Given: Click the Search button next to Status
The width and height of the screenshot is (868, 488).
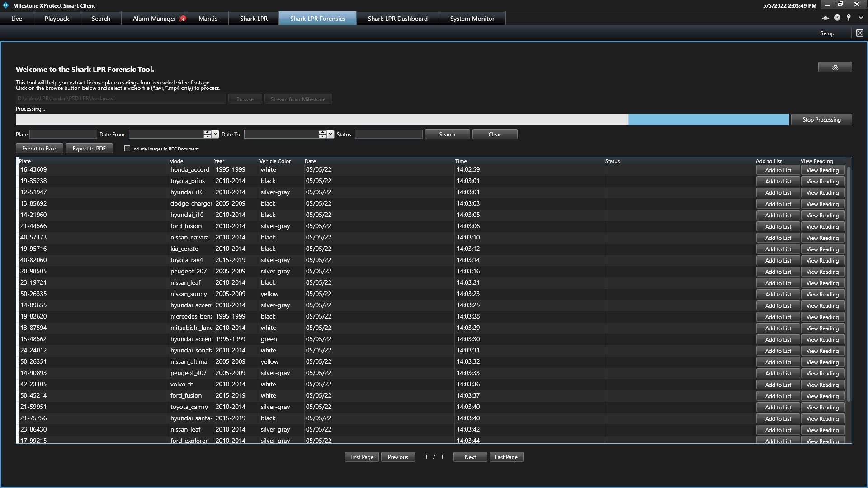Looking at the screenshot, I should click(x=447, y=134).
